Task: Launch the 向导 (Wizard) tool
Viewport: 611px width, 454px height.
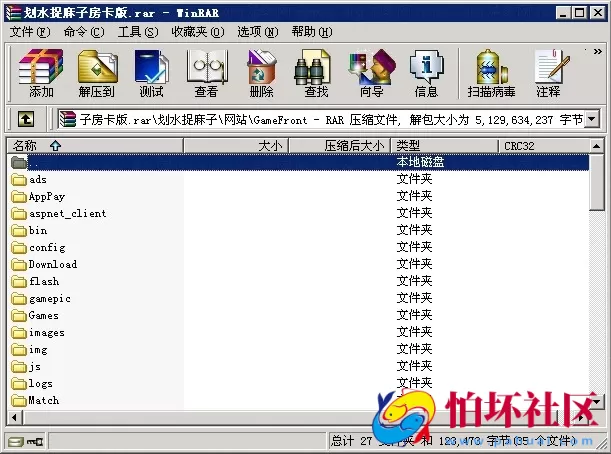Action: click(x=372, y=73)
